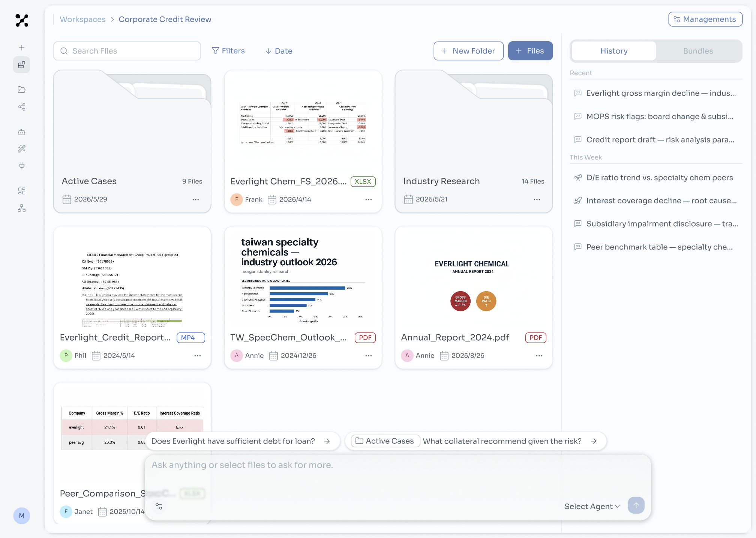Open the robot agent sidebar icon

coord(22,132)
